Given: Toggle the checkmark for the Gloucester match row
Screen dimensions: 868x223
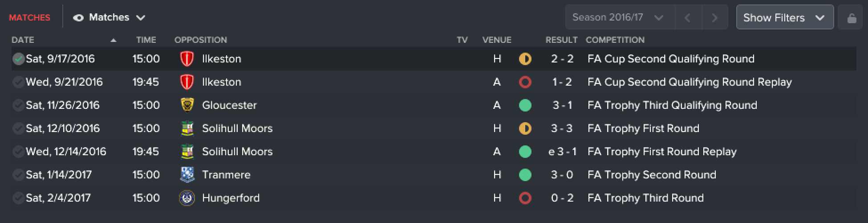Looking at the screenshot, I should pos(18,105).
